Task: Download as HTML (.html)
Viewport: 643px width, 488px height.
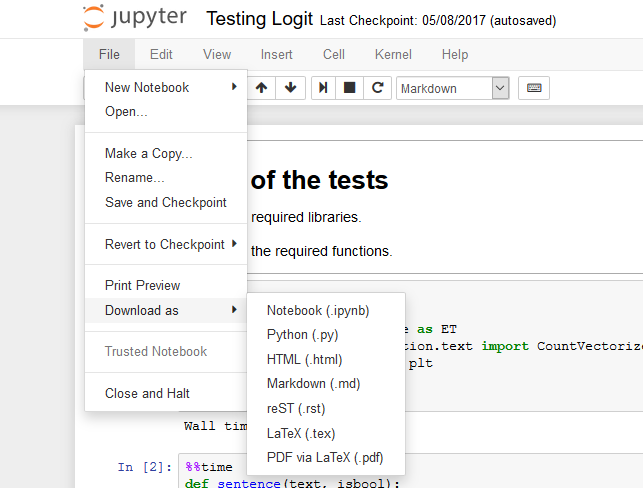Action: coord(326,359)
